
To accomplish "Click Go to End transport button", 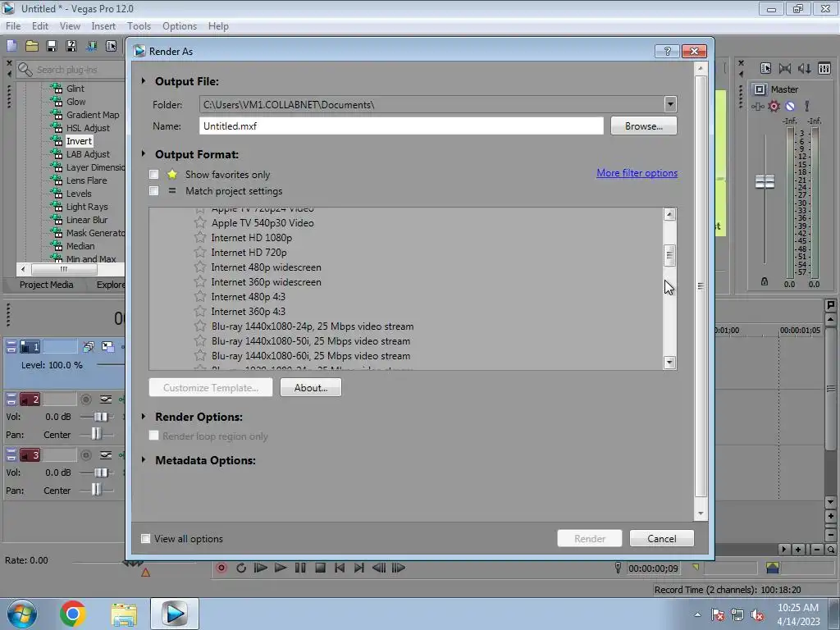I will click(x=359, y=568).
